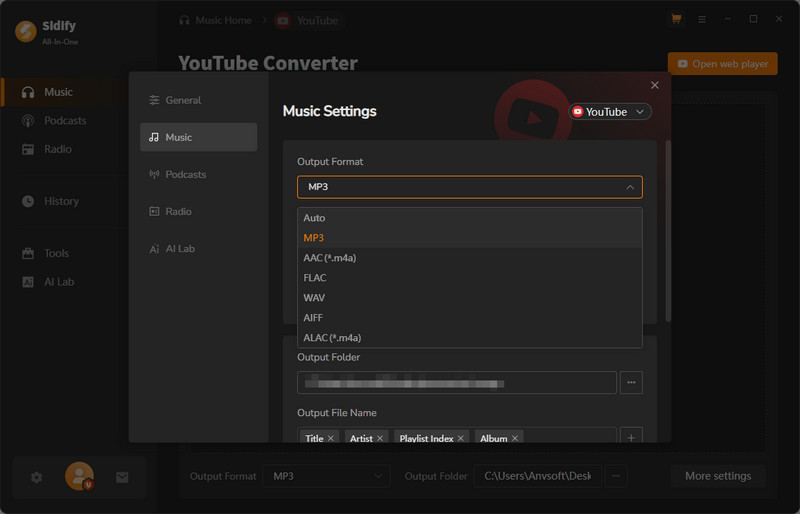Screen dimensions: 800x514
Task: Open the Radio settings tab
Action: click(x=198, y=211)
